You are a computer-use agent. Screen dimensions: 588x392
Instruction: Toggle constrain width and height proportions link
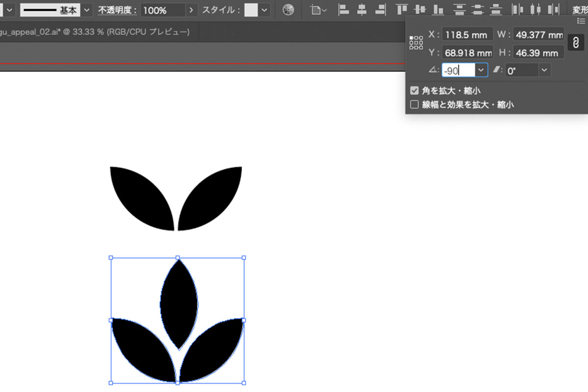click(575, 43)
